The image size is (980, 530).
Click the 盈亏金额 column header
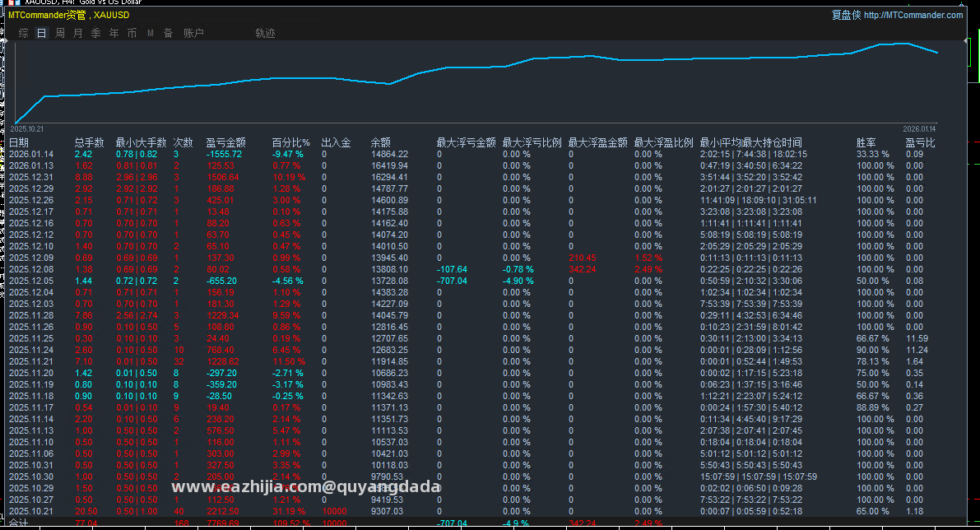(225, 142)
